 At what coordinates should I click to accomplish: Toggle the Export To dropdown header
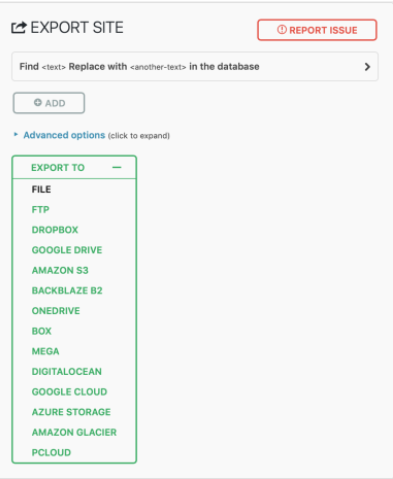point(74,167)
